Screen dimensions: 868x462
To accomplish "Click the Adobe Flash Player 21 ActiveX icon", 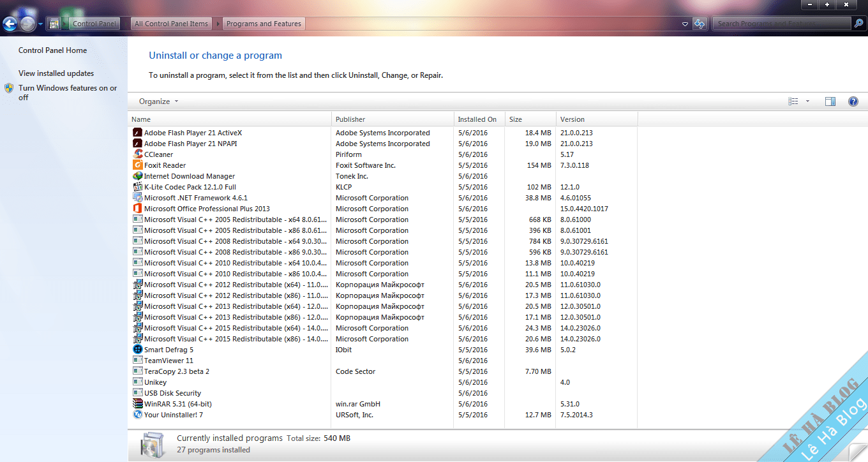I will point(137,133).
